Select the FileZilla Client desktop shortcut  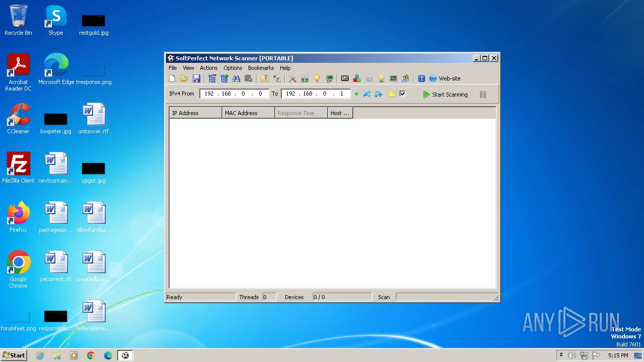[18, 168]
